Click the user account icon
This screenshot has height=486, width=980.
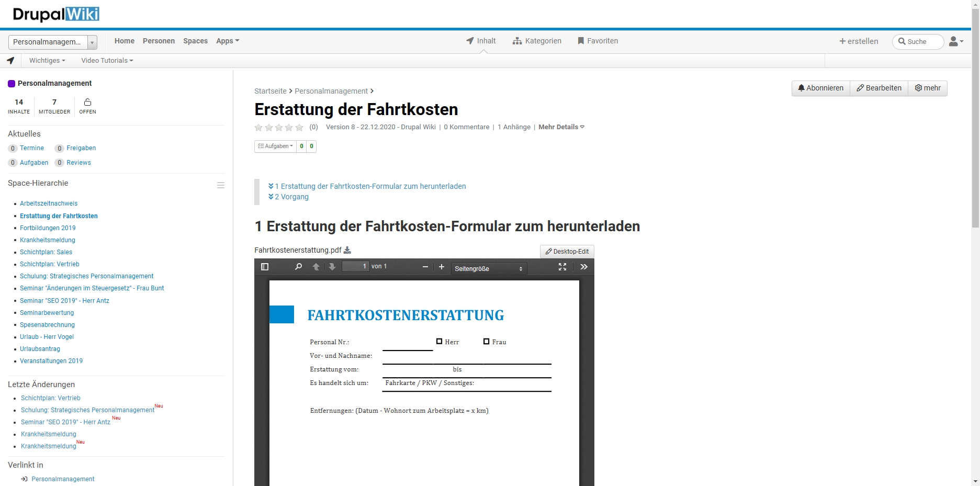[x=956, y=41]
